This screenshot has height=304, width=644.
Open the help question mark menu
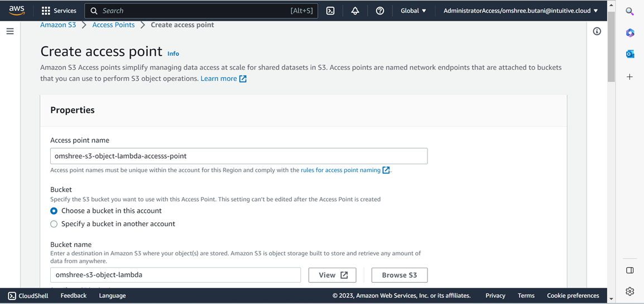380,11
